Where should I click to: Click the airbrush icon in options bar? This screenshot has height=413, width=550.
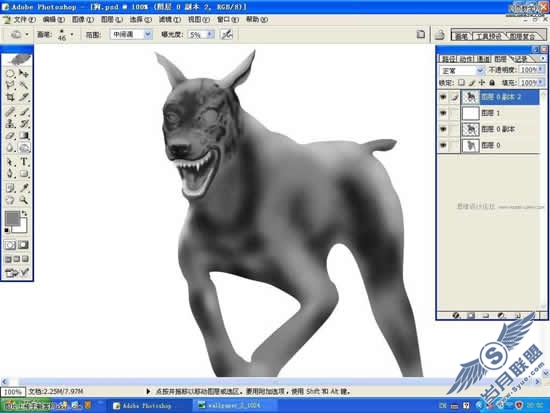point(227,34)
